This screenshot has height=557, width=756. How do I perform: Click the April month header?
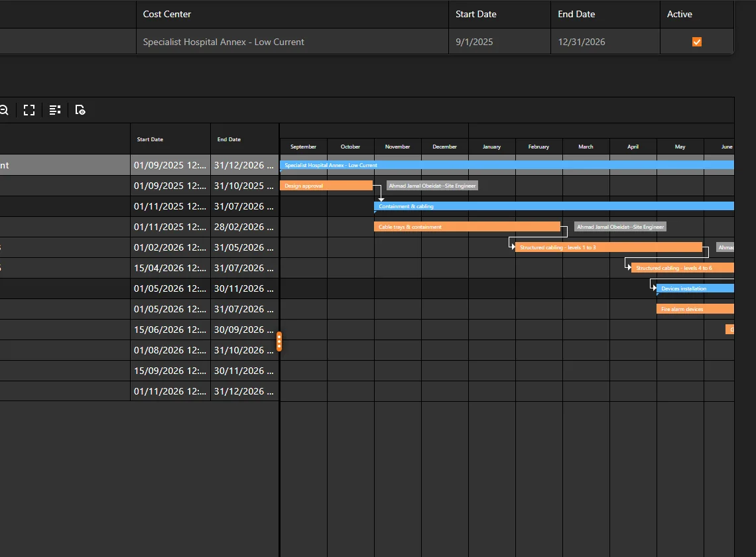point(633,147)
